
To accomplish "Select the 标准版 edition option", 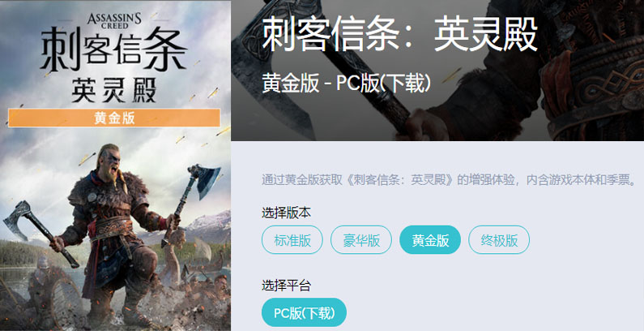I will 292,239.
